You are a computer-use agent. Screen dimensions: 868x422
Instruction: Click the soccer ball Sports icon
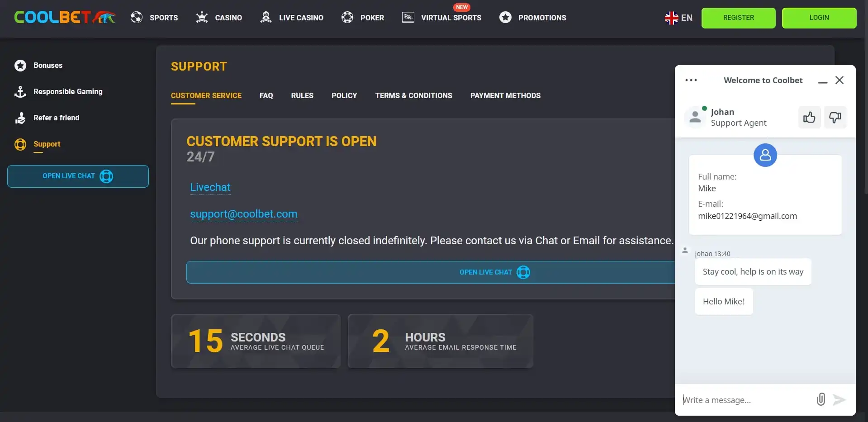(137, 18)
